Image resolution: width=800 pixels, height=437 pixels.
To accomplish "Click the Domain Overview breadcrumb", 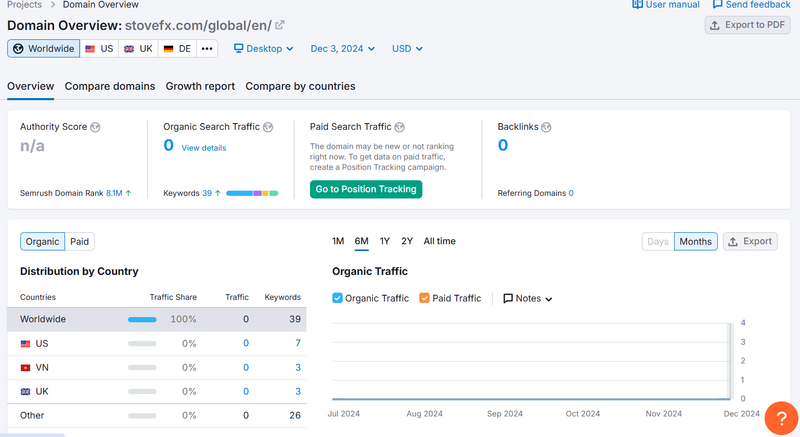I will click(x=101, y=5).
